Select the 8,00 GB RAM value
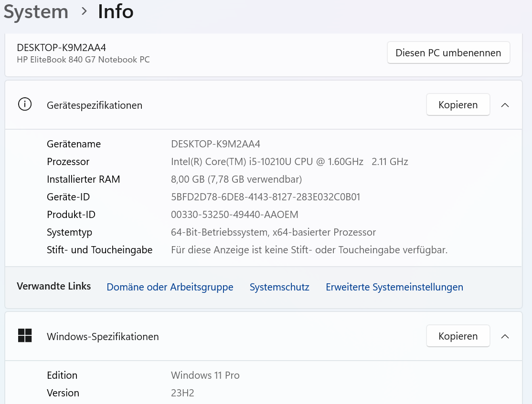Viewport: 532px width, 404px height. [x=236, y=179]
